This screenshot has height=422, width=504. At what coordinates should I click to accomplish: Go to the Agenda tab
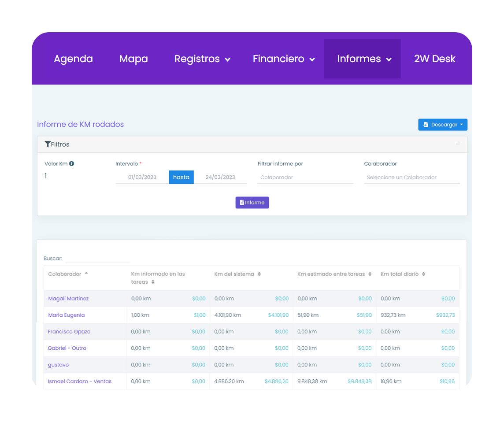[73, 59]
